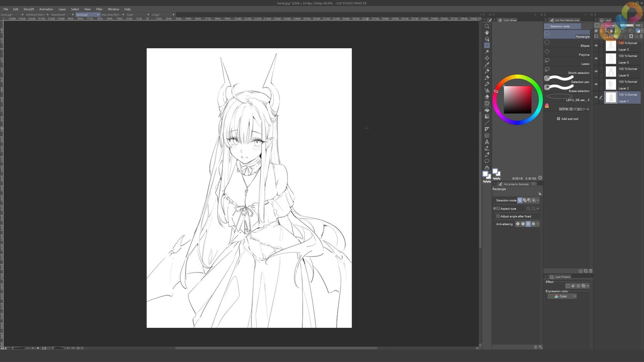Expand the Aspect type options arrow
This screenshot has width=644, height=362.
coord(538,209)
